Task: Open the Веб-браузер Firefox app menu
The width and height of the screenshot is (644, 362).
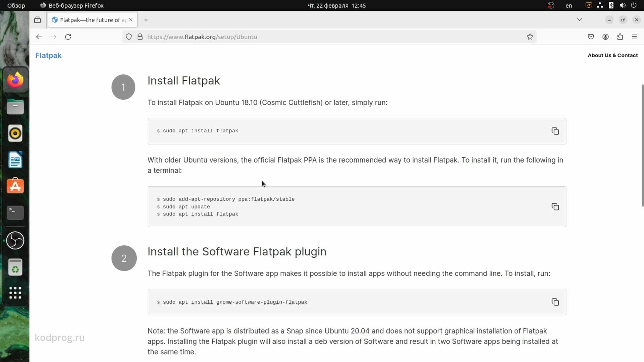Action: (72, 5)
